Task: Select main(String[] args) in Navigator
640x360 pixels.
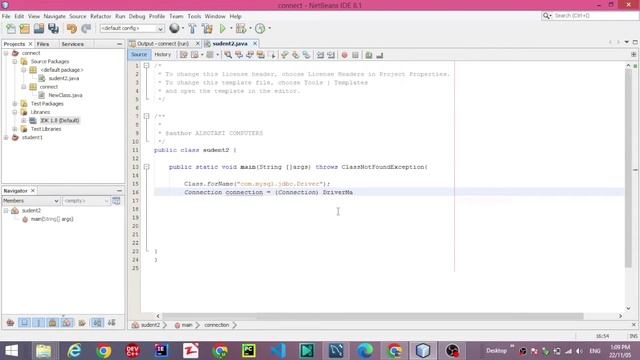Action: 52,219
